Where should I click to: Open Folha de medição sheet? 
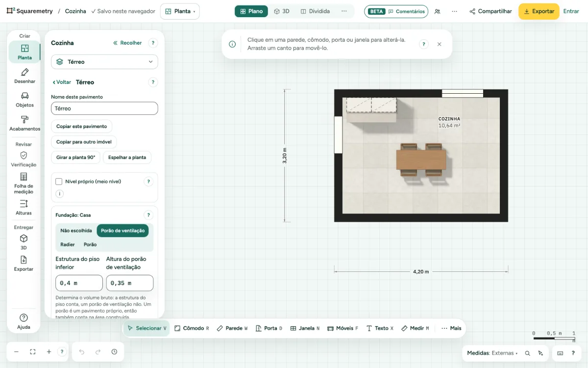tap(24, 183)
